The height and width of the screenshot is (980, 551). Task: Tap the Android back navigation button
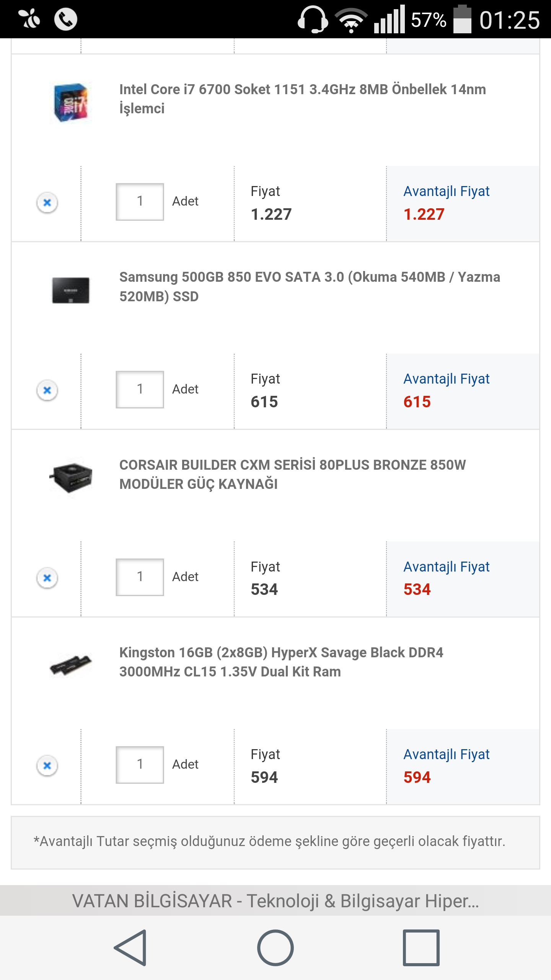[x=130, y=948]
